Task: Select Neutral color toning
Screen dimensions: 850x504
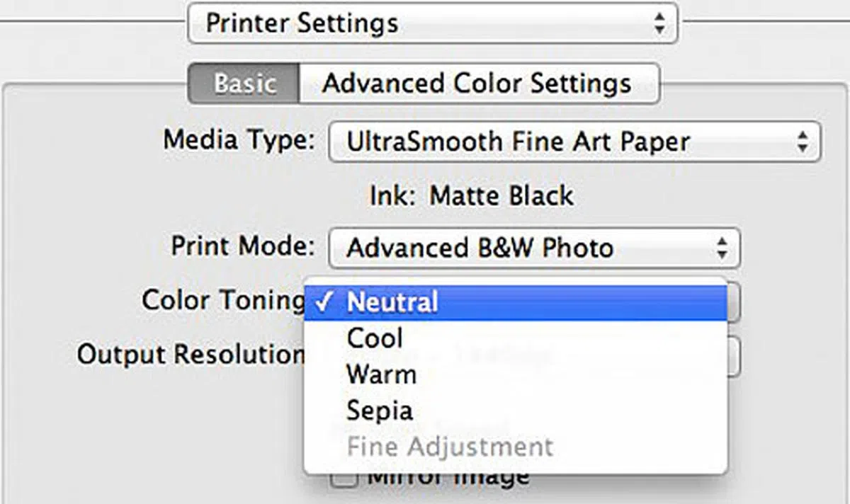Action: 392,303
